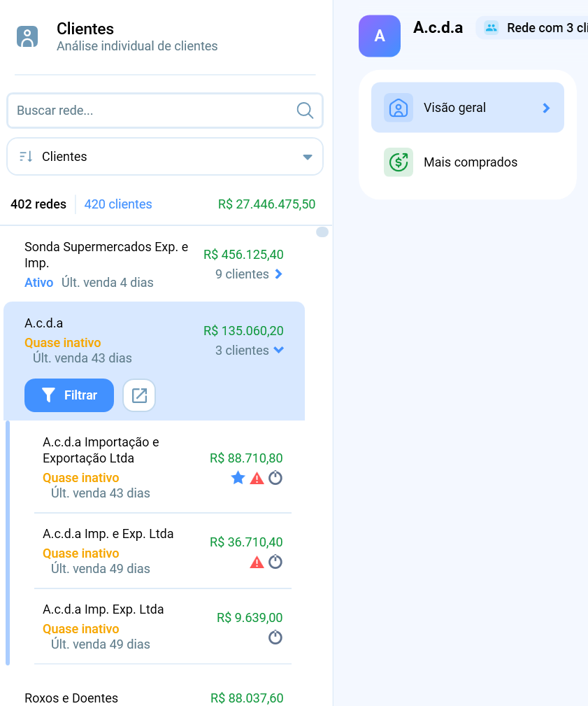588x706 pixels.
Task: Click the search magnifier icon
Action: tap(305, 111)
